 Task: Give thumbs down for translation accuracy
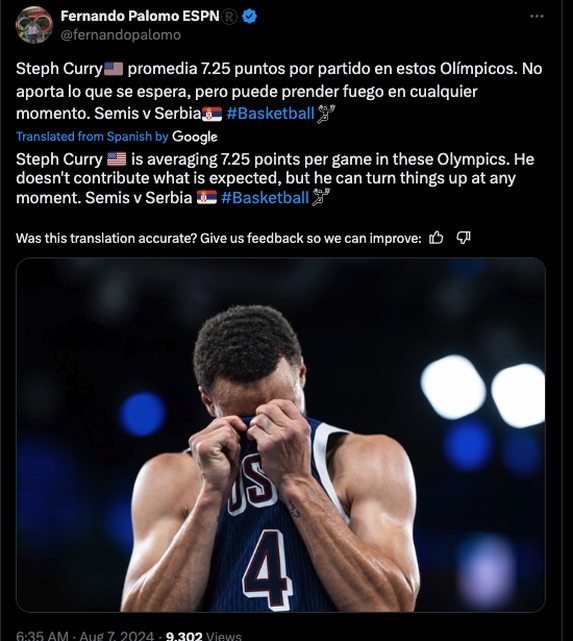[x=463, y=238]
